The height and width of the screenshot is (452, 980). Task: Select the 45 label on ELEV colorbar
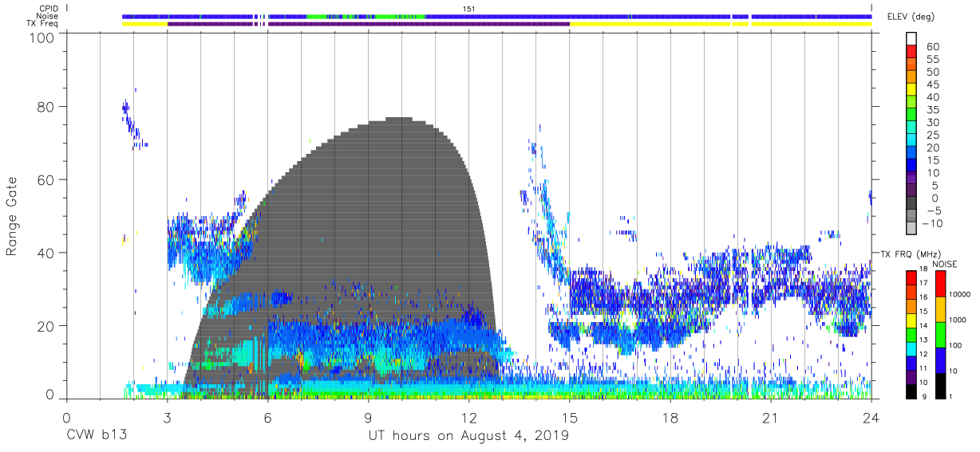coord(932,85)
